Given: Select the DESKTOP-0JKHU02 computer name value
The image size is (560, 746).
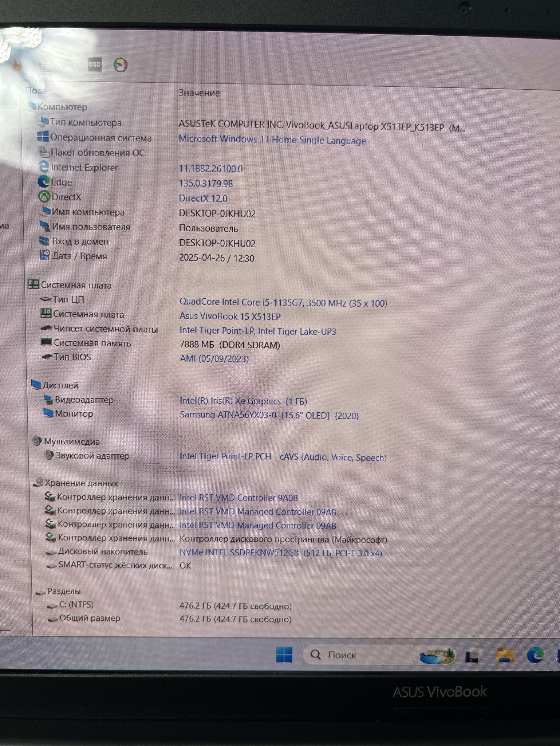Looking at the screenshot, I should coord(217,213).
